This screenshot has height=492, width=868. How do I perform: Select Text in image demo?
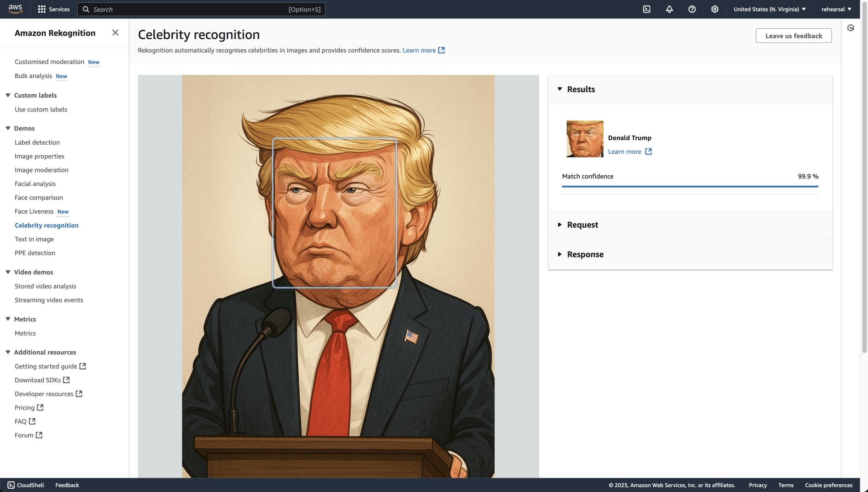tap(34, 239)
